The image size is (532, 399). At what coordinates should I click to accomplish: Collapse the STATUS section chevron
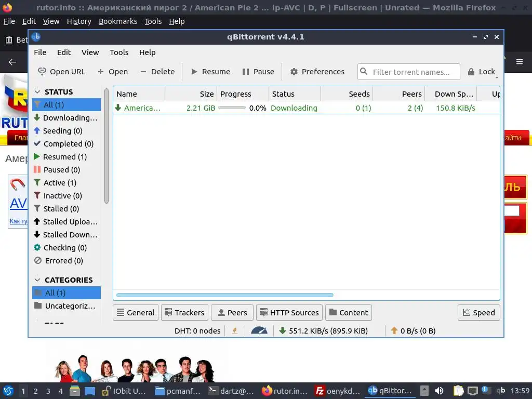37,91
